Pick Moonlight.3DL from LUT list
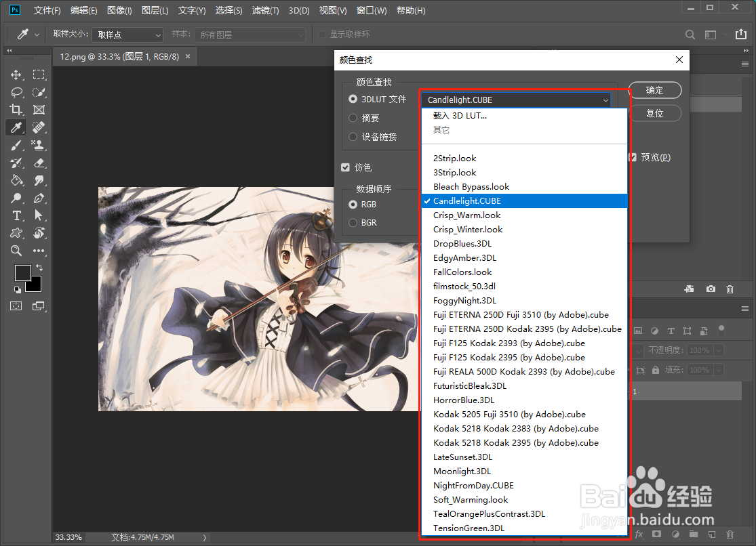 (x=524, y=471)
